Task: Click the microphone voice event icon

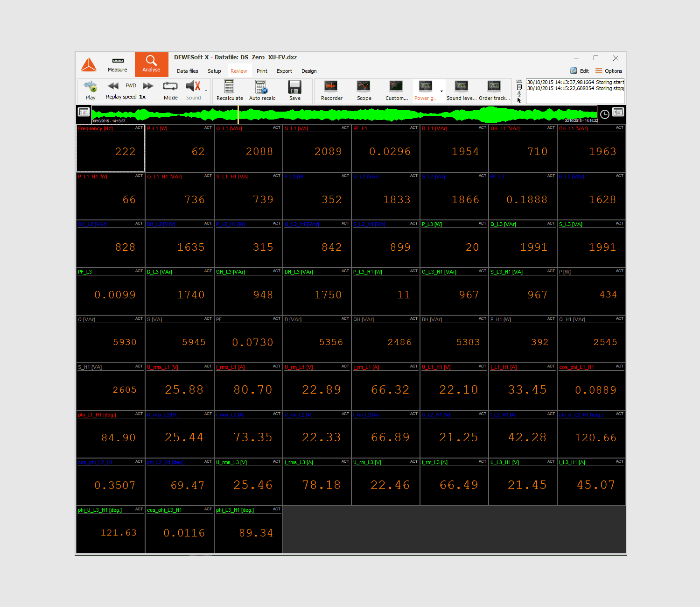Action: pos(519,94)
